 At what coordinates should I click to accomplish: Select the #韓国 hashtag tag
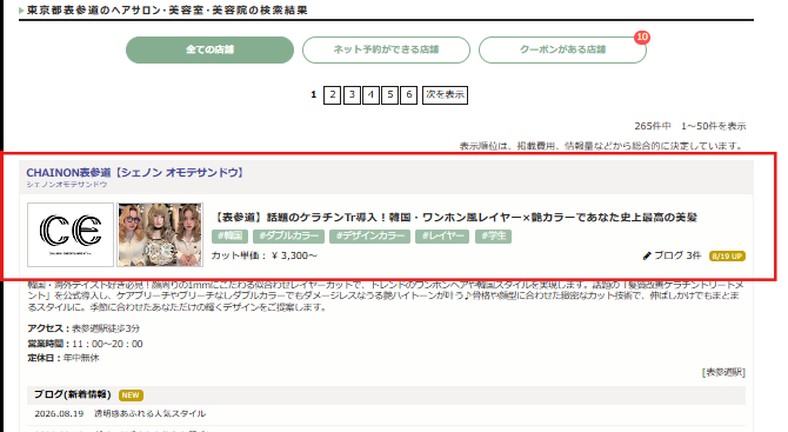[230, 236]
